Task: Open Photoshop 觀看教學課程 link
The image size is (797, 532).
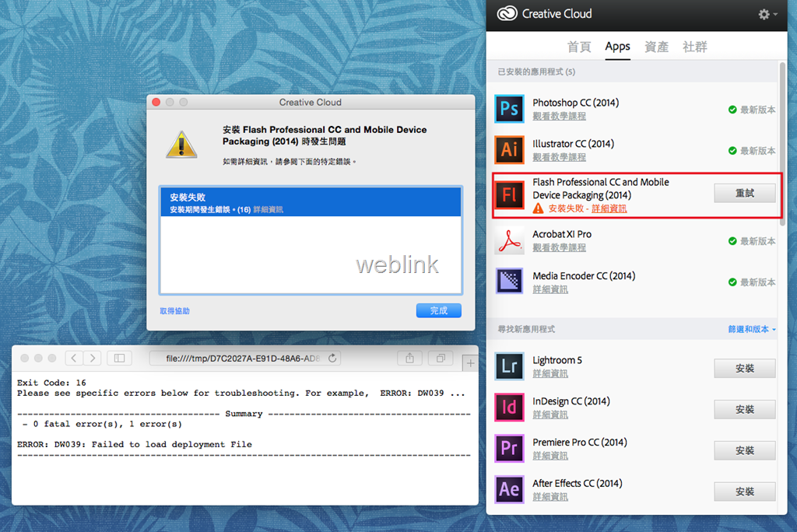Action: (559, 117)
